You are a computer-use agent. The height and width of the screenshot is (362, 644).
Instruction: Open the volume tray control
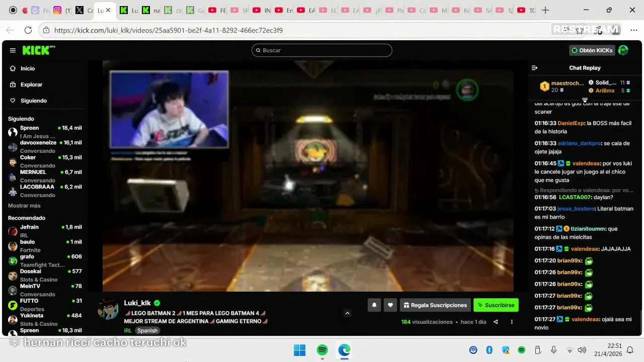pos(582,350)
